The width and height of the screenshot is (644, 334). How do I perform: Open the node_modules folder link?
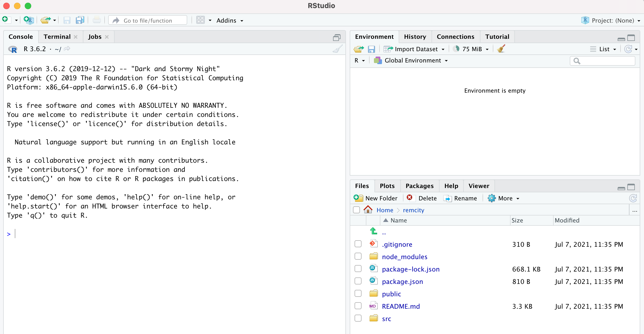404,257
